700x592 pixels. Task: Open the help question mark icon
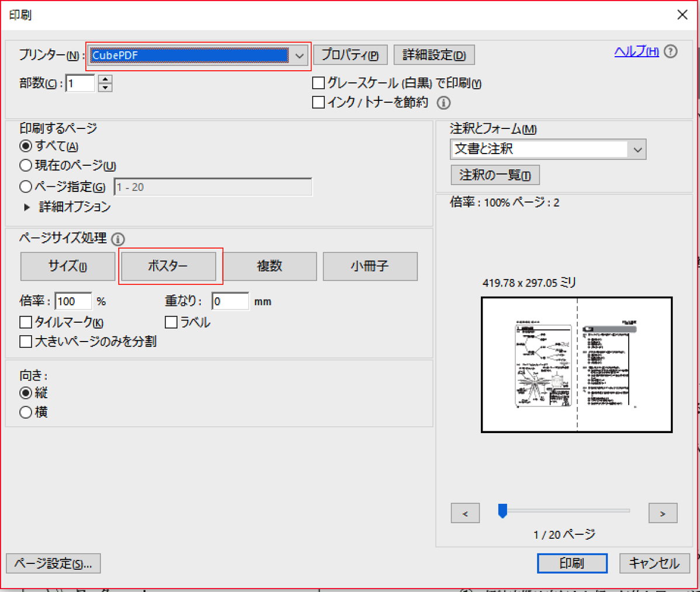[x=671, y=52]
